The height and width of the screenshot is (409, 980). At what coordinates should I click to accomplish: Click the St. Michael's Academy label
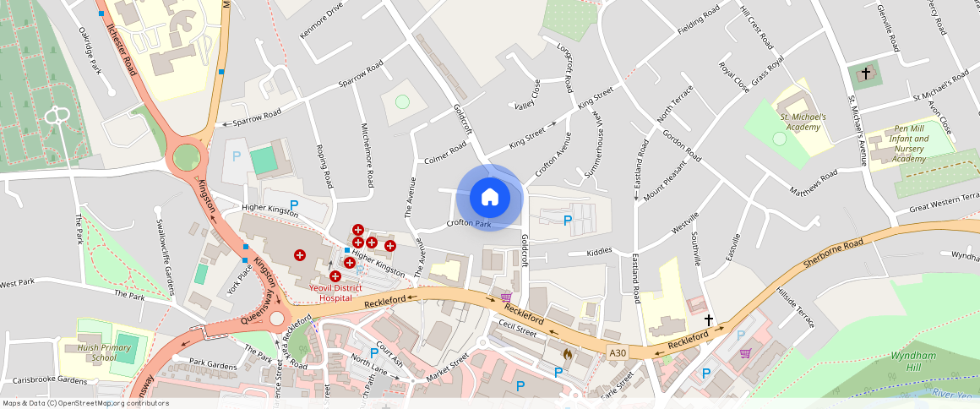803,122
